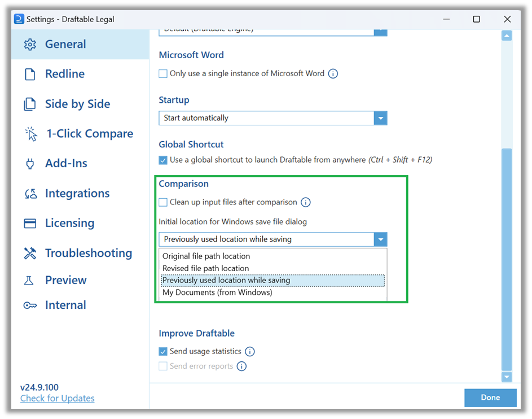Click the scrollbar up arrow
This screenshot has width=532, height=419.
[x=507, y=36]
